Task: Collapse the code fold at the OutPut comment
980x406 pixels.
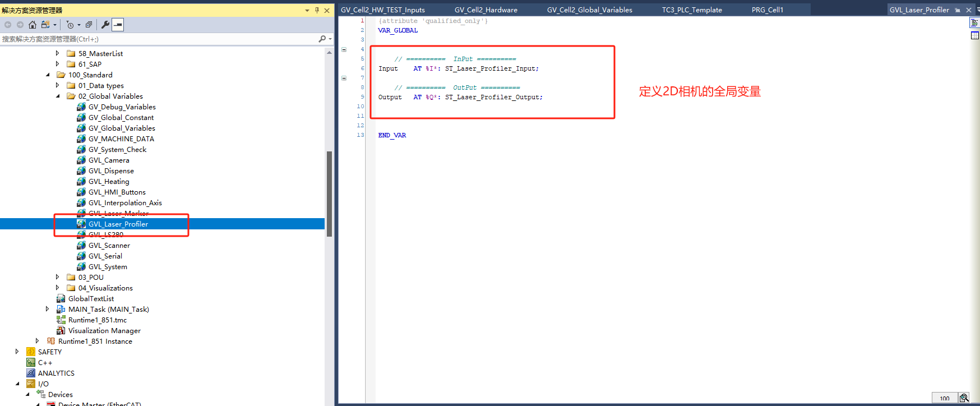Action: [344, 78]
